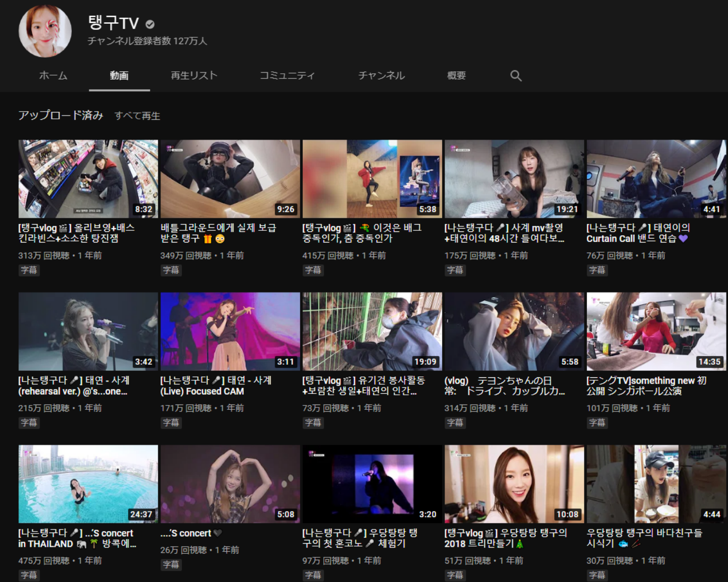Open the 概要 tab
This screenshot has width=728, height=582.
pyautogui.click(x=455, y=76)
